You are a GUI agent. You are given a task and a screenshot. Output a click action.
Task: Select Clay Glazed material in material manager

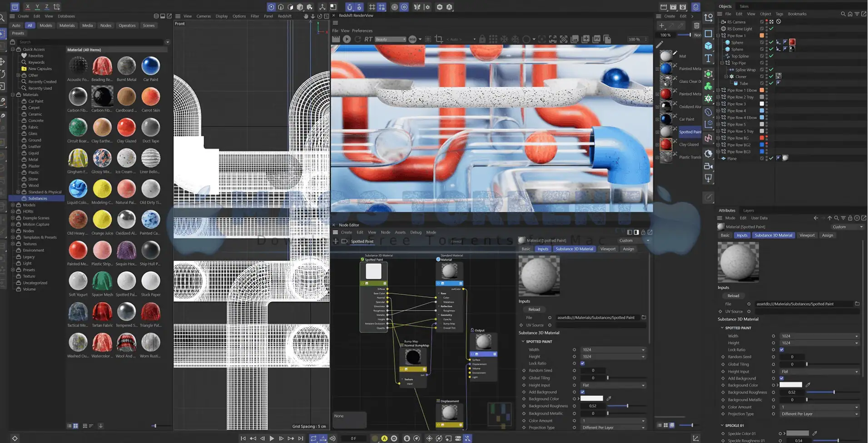click(666, 144)
